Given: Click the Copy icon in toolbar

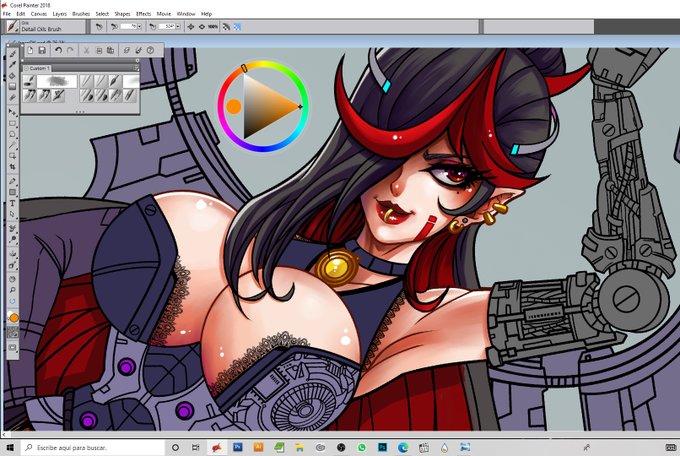Looking at the screenshot, I should (99, 50).
